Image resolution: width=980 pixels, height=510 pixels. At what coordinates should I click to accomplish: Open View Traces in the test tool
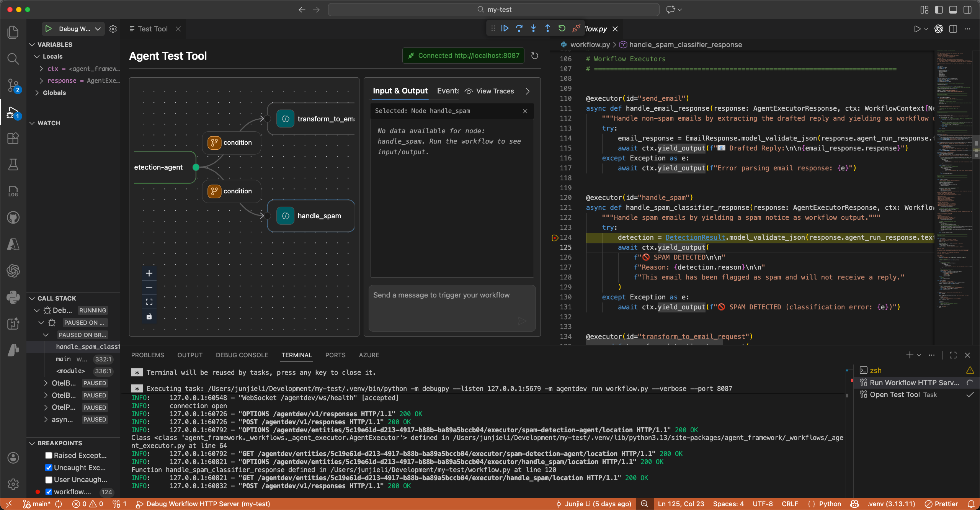click(495, 91)
